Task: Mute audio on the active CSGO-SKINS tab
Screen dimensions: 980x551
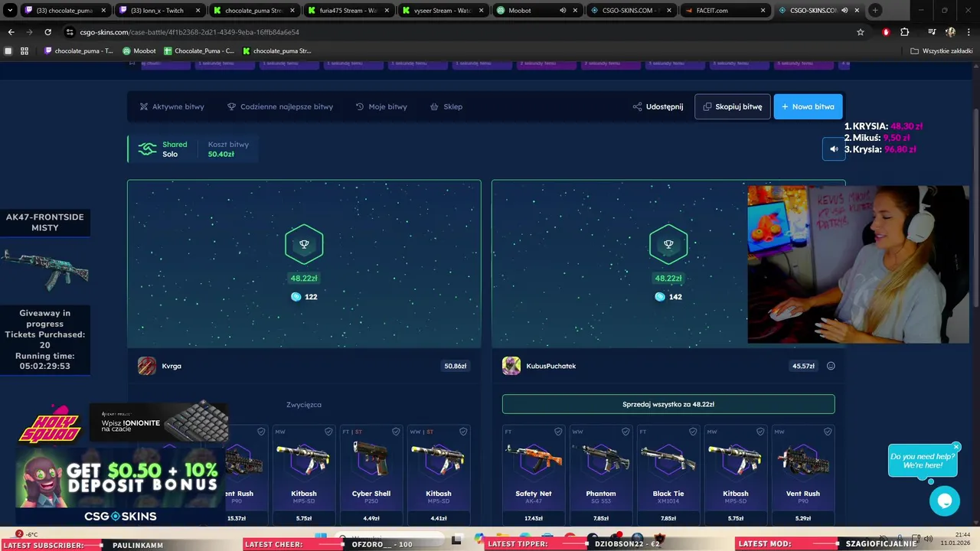Action: [x=844, y=11]
